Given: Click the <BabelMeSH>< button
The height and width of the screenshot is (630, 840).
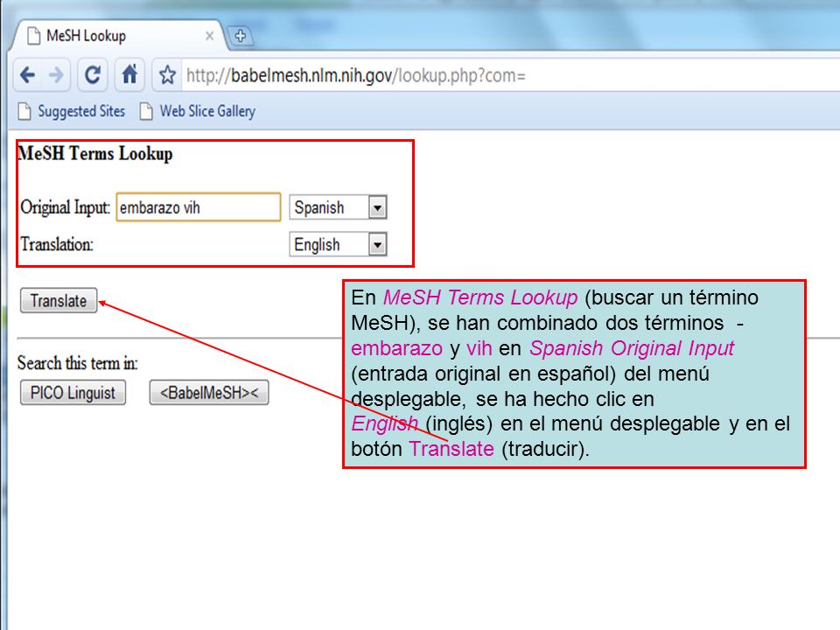Looking at the screenshot, I should click(x=209, y=393).
